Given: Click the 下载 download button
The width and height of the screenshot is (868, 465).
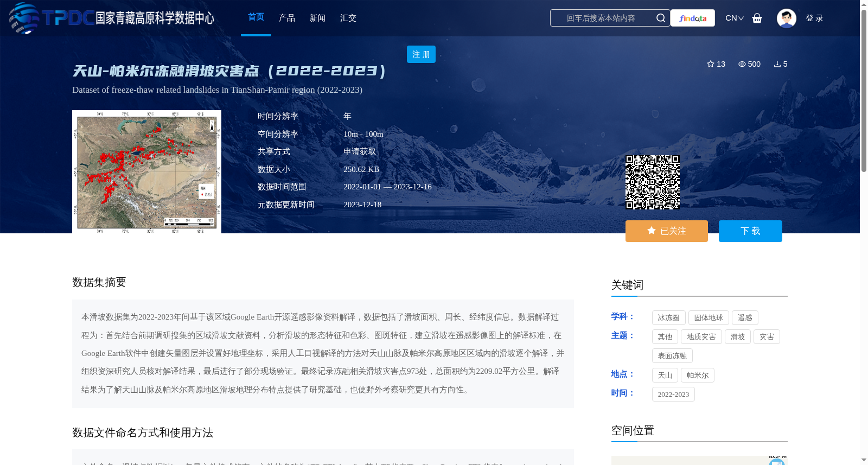Looking at the screenshot, I should pyautogui.click(x=750, y=231).
